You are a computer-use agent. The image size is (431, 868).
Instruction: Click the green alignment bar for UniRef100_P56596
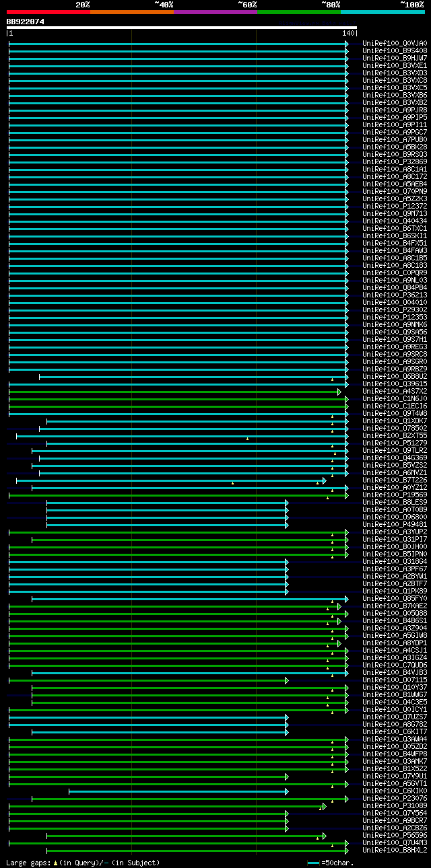pyautogui.click(x=187, y=836)
